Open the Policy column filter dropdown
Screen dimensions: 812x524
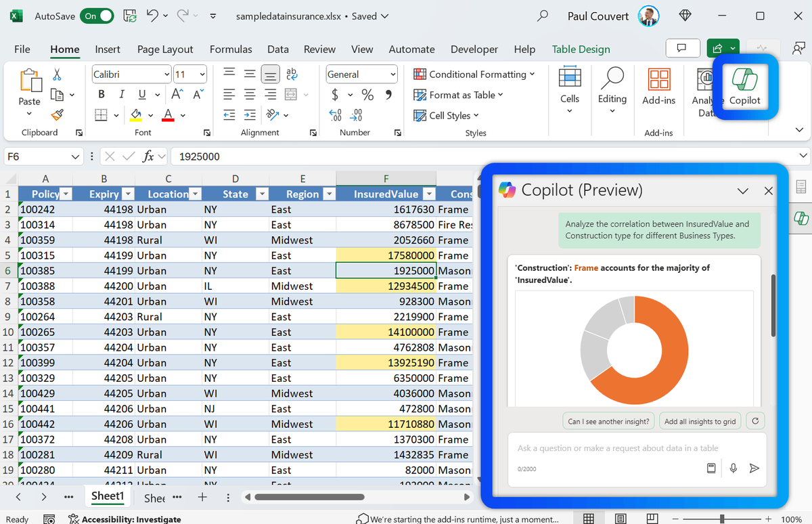pyautogui.click(x=66, y=194)
